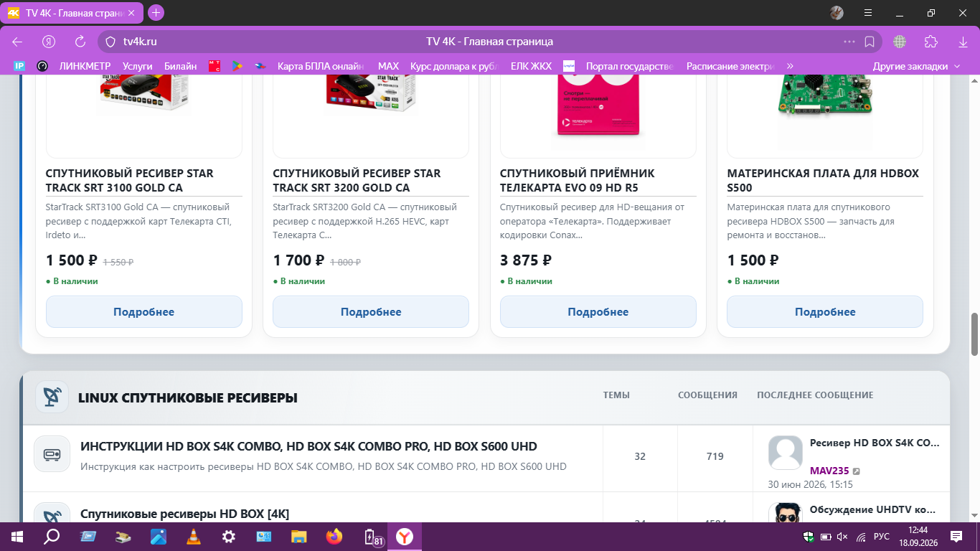Reload the tv4k.ru page

click(x=80, y=42)
